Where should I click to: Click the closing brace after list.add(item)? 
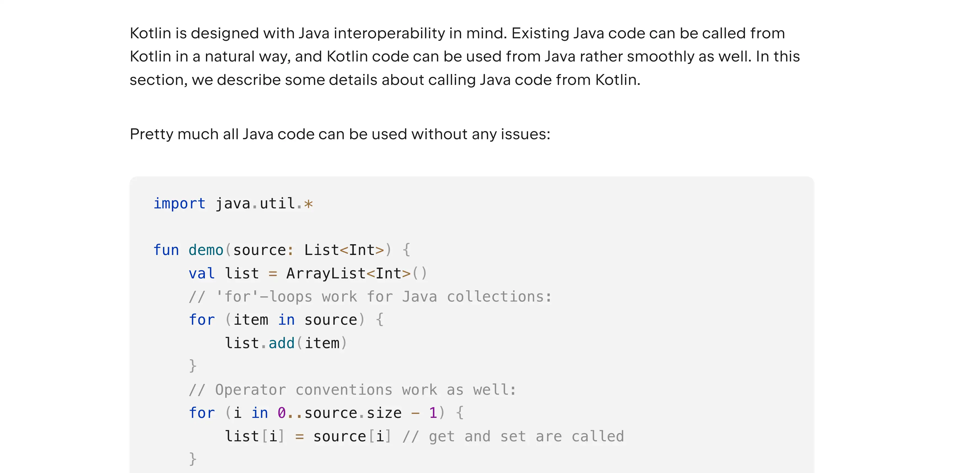[193, 366]
